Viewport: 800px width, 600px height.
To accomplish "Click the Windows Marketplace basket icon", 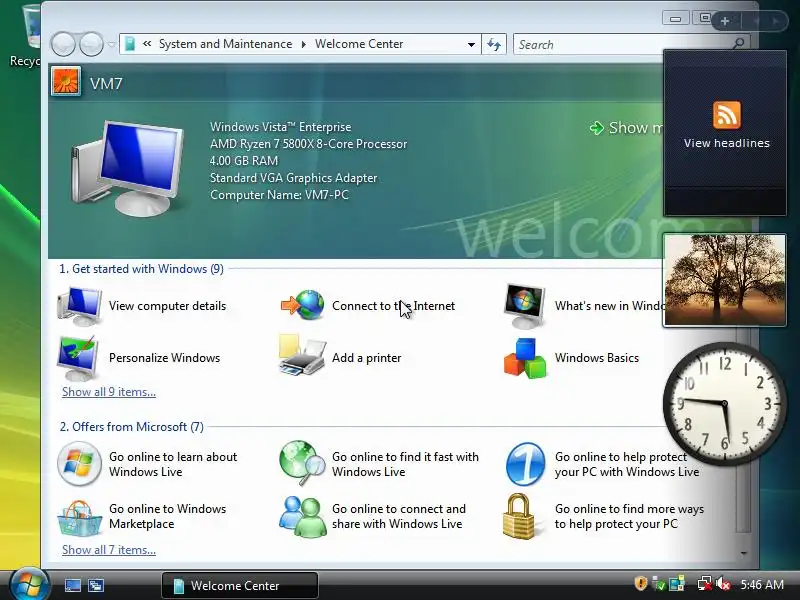I will tap(79, 518).
